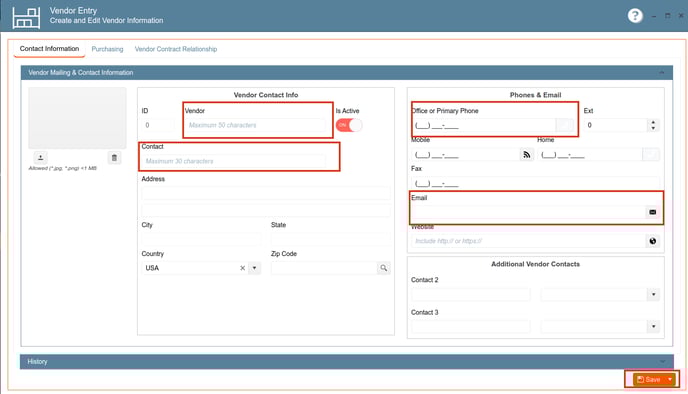Toggle the Is Active switch
The width and height of the screenshot is (688, 394).
(349, 125)
